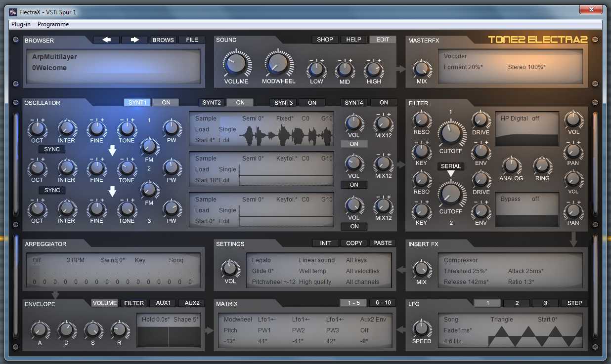
Task: Toggle SYNT3 ON button
Action: click(x=312, y=103)
